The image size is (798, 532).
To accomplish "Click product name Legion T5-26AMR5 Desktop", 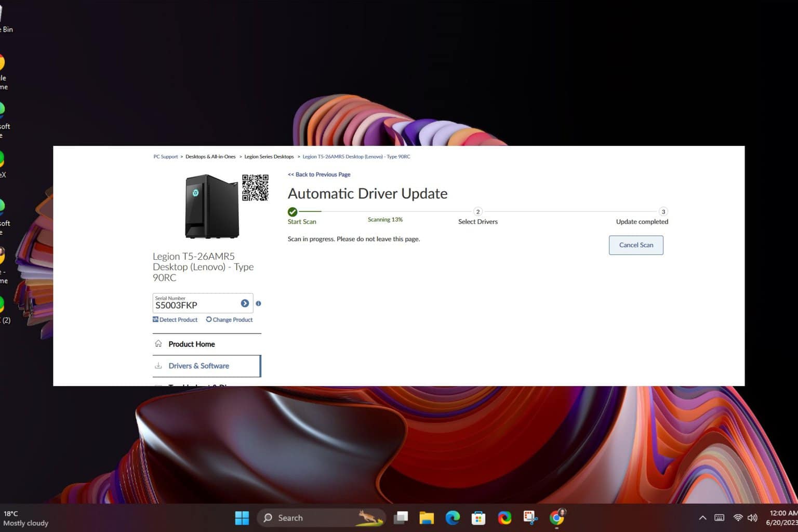I will click(203, 267).
